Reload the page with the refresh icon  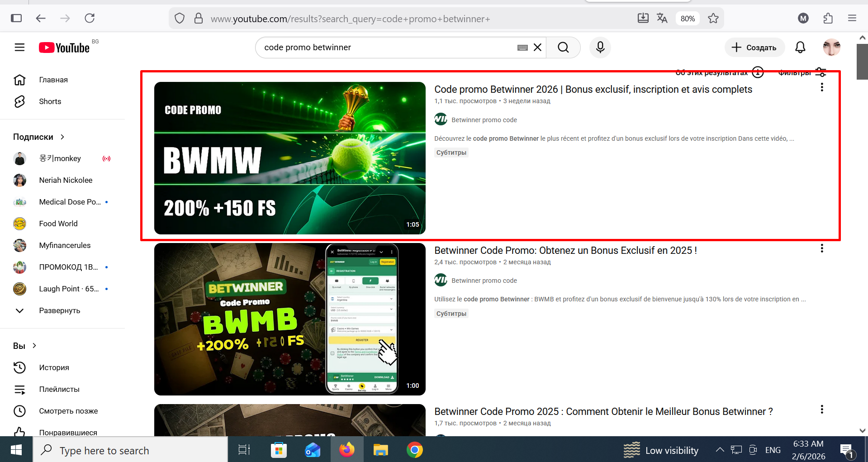pos(90,18)
